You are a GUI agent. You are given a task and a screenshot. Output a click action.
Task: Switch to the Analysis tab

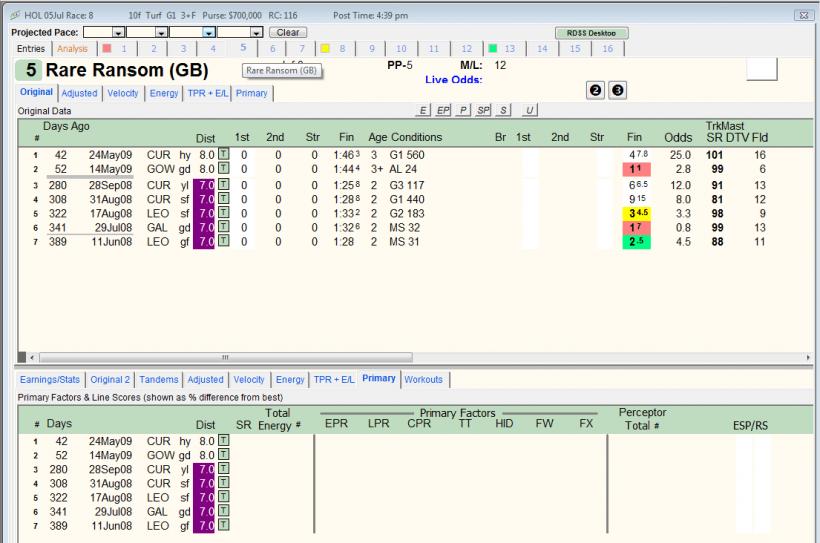[72, 49]
